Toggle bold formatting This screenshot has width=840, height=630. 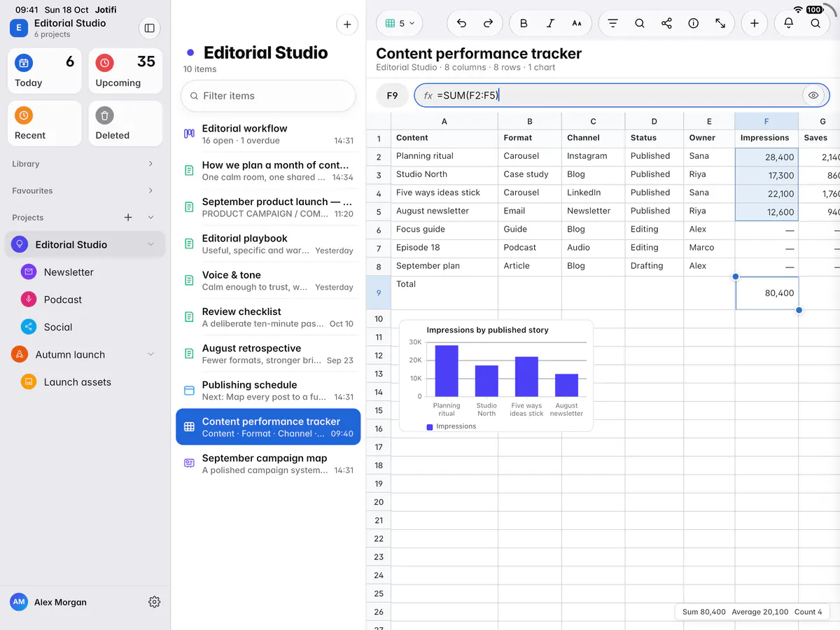(524, 23)
